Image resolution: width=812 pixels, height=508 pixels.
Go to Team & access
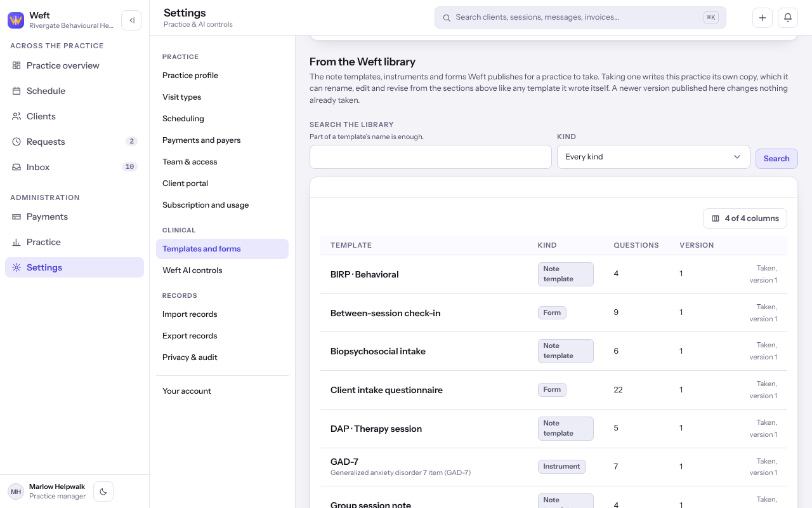[222, 162]
